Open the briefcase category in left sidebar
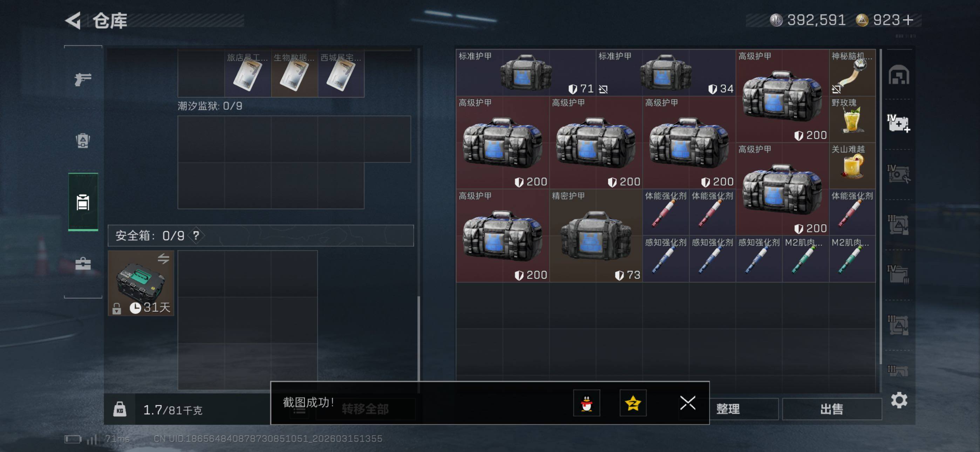The width and height of the screenshot is (980, 452). 83,263
